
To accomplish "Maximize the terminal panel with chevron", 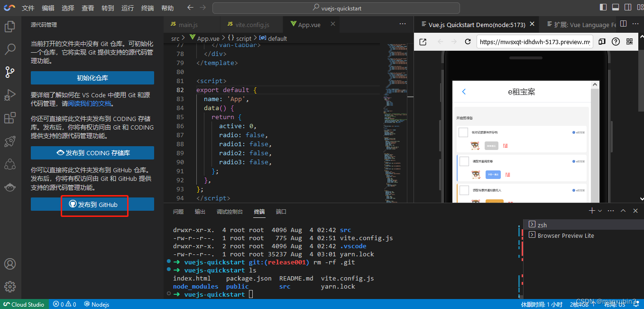I will point(623,211).
